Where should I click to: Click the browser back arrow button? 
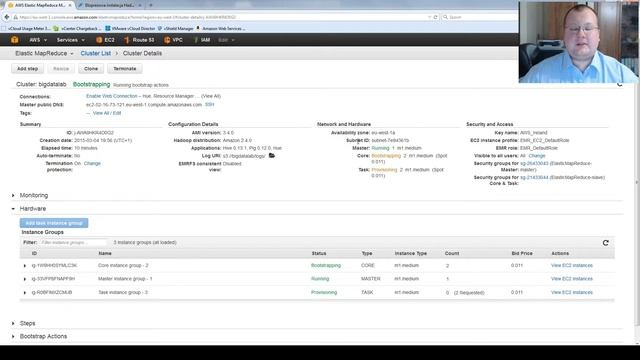7,17
